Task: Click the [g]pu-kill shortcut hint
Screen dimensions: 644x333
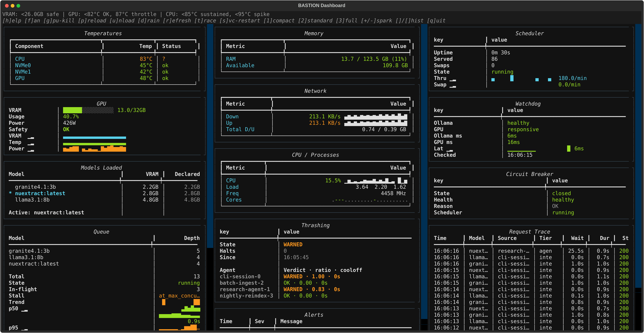Action: (x=59, y=20)
